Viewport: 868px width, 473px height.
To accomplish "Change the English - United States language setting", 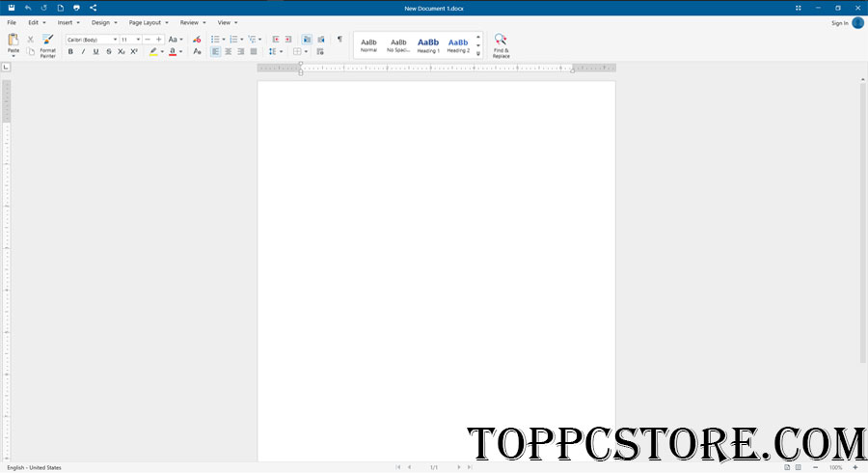I will pyautogui.click(x=34, y=467).
